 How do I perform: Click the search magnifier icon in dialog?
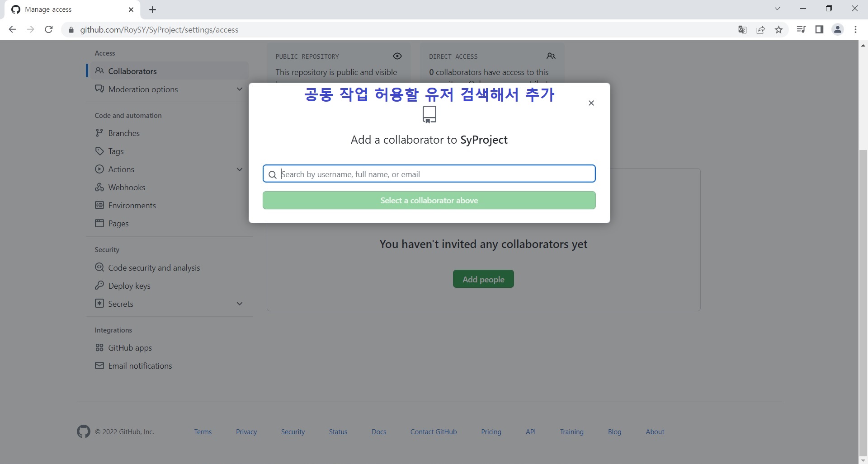coord(273,174)
